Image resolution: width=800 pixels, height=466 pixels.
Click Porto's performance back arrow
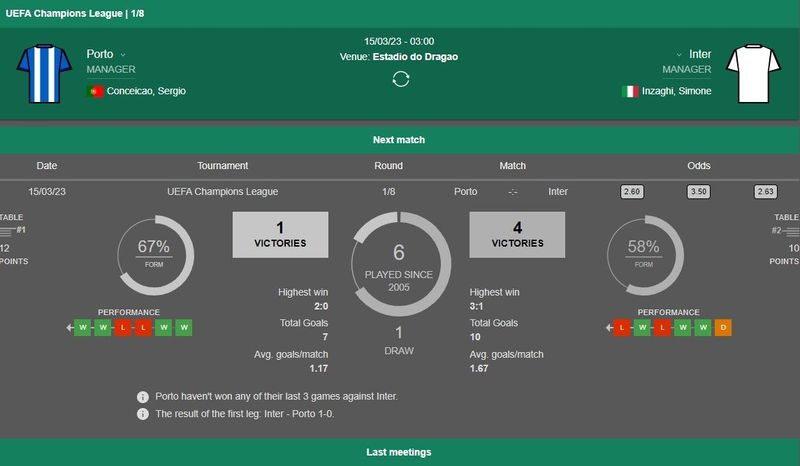click(x=70, y=328)
